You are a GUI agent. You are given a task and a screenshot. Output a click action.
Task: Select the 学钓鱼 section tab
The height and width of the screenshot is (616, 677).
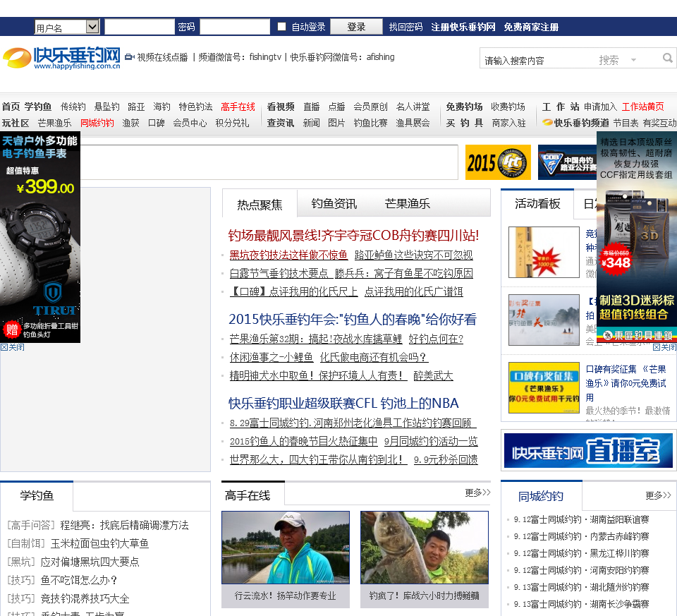37,495
